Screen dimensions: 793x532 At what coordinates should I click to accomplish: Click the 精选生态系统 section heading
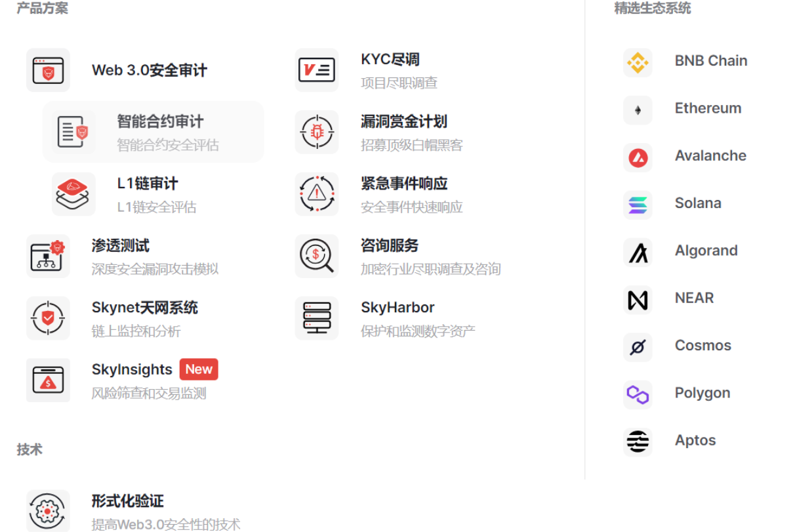coord(653,8)
